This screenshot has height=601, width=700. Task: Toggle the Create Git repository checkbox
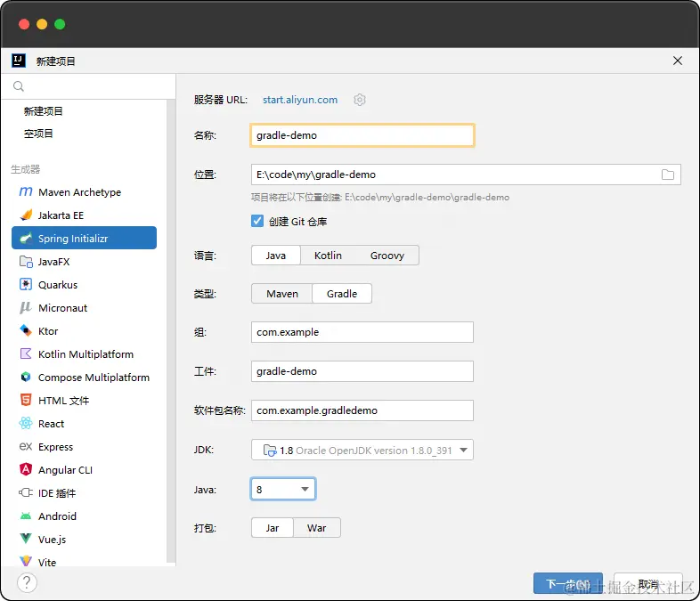click(257, 221)
